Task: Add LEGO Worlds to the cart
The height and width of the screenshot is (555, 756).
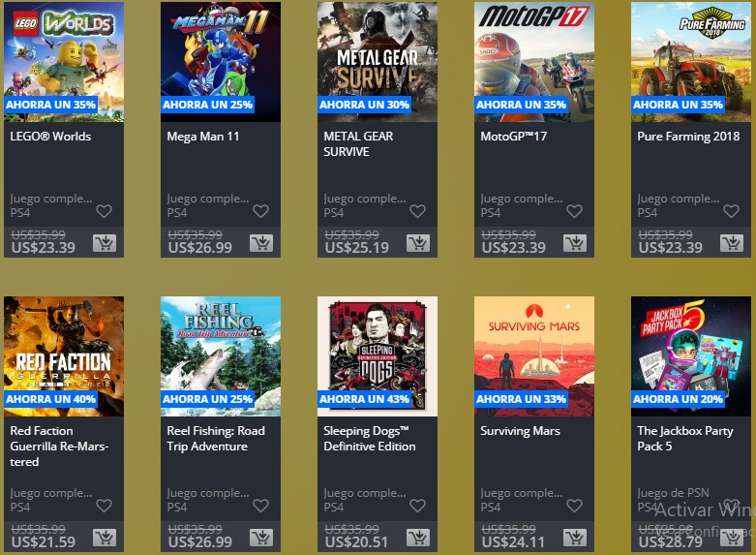Action: [105, 243]
